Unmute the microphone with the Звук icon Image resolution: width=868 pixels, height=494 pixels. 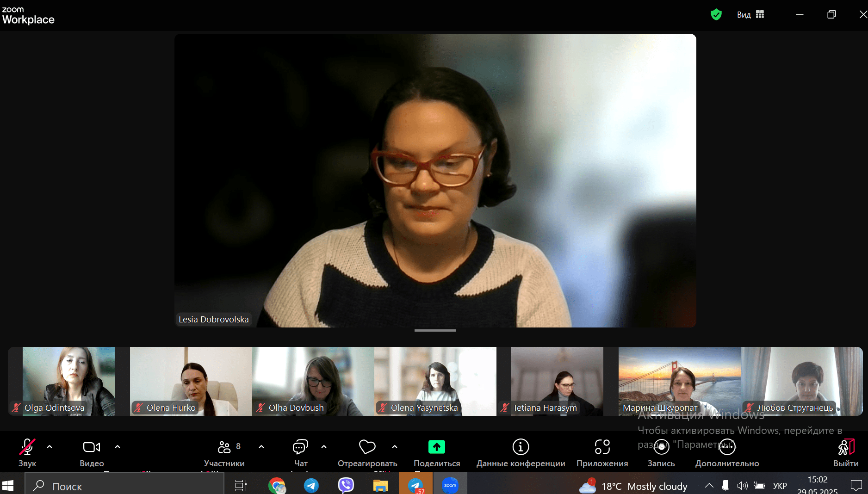pyautogui.click(x=27, y=447)
